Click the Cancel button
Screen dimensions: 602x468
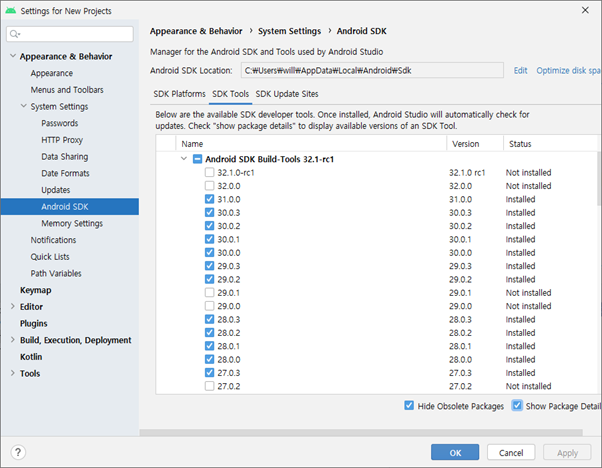[x=511, y=453]
